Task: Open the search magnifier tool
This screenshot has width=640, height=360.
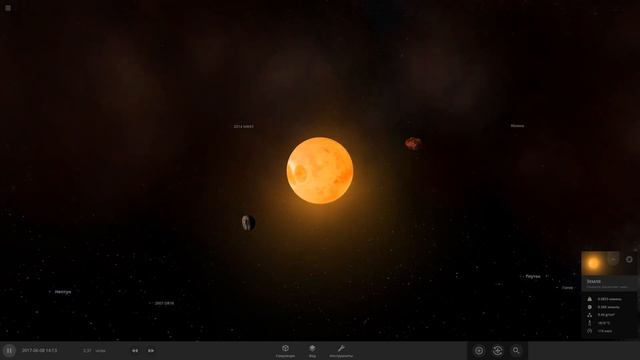Action: (516, 351)
